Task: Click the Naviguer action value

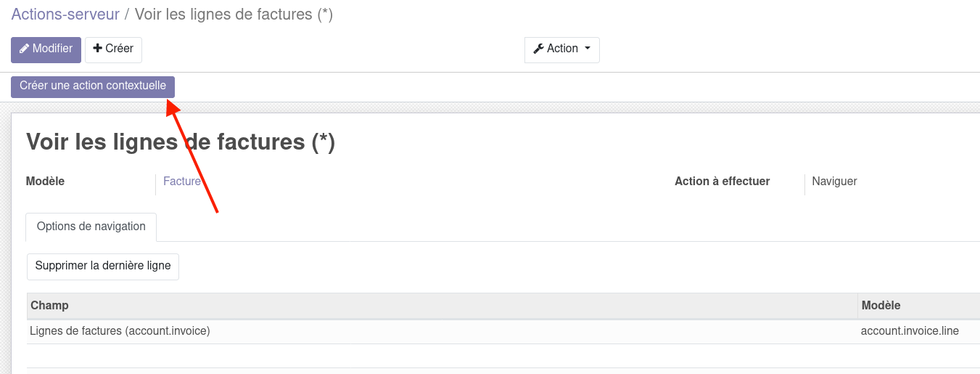Action: tap(834, 182)
